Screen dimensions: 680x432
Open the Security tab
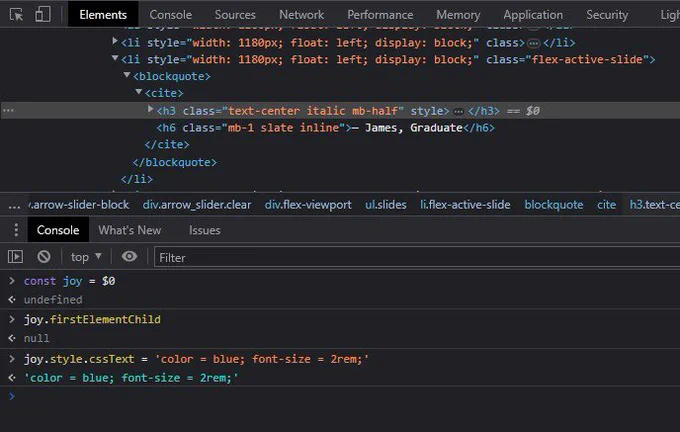[x=607, y=15]
